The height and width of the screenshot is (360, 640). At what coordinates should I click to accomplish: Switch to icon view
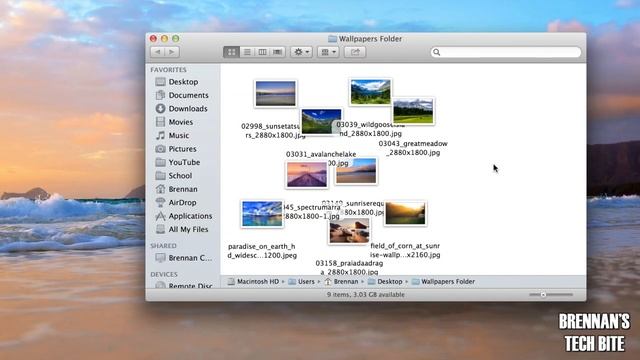pos(231,52)
